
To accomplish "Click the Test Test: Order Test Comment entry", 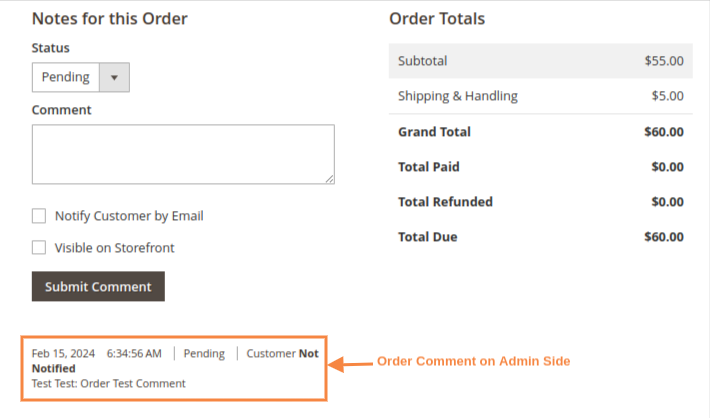I will click(x=108, y=383).
